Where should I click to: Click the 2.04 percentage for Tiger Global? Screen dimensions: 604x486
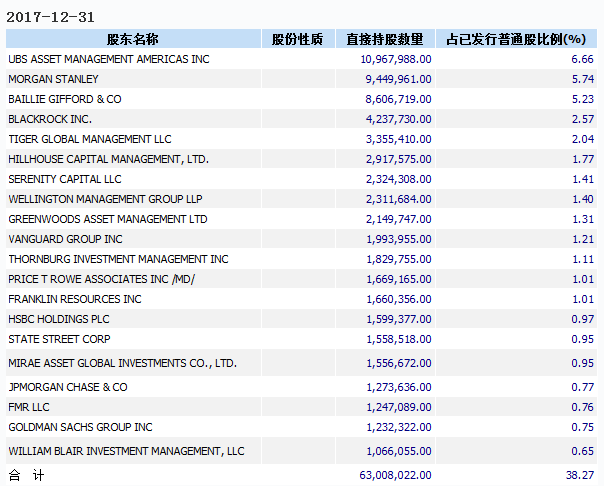[x=582, y=139]
